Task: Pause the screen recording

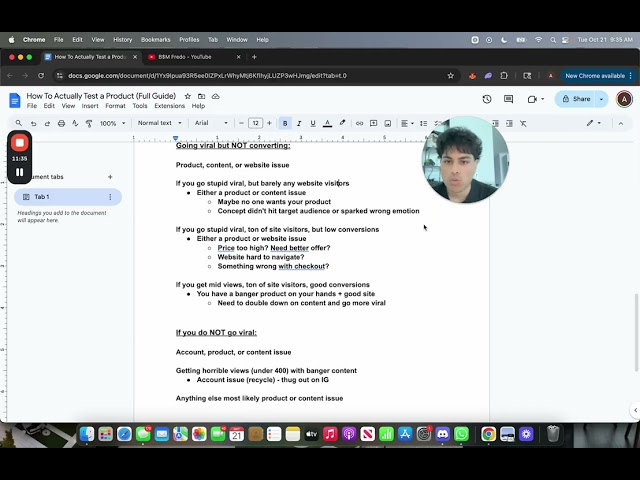Action: tap(19, 172)
